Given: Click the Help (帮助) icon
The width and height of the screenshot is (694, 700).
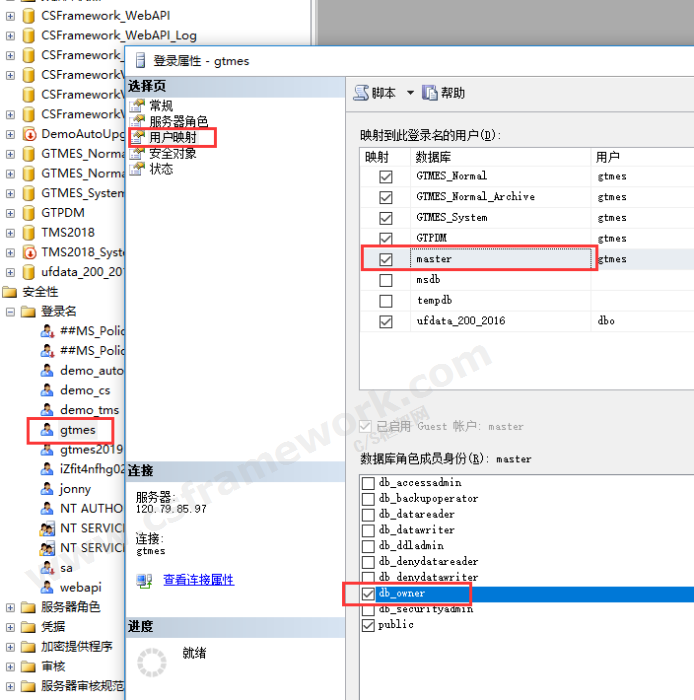Looking at the screenshot, I should 430,93.
